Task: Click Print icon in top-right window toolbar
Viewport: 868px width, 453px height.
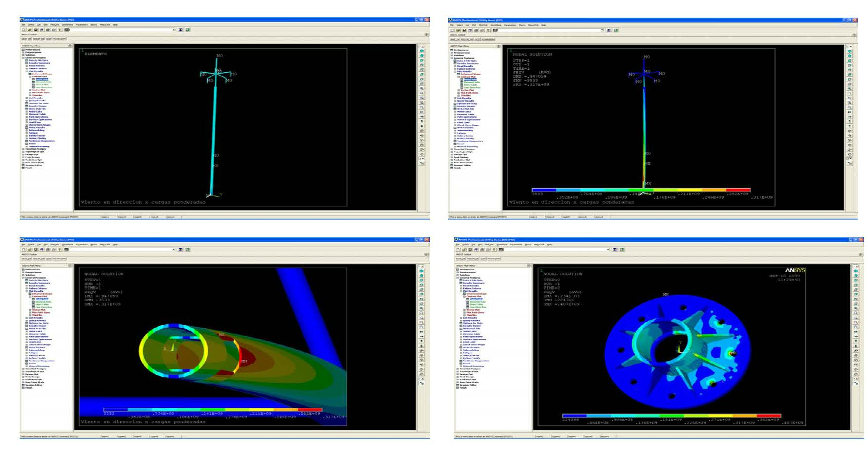Action: tap(476, 30)
